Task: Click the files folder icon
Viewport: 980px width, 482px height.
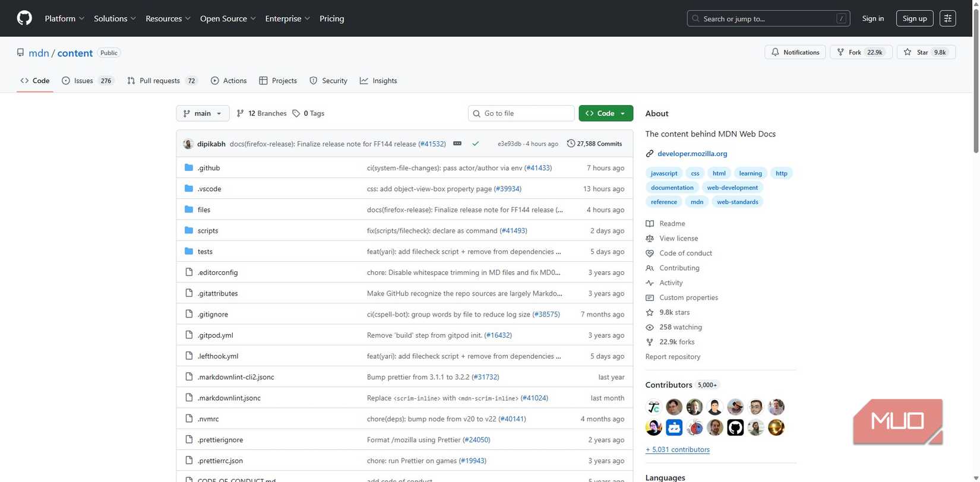Action: pyautogui.click(x=189, y=210)
